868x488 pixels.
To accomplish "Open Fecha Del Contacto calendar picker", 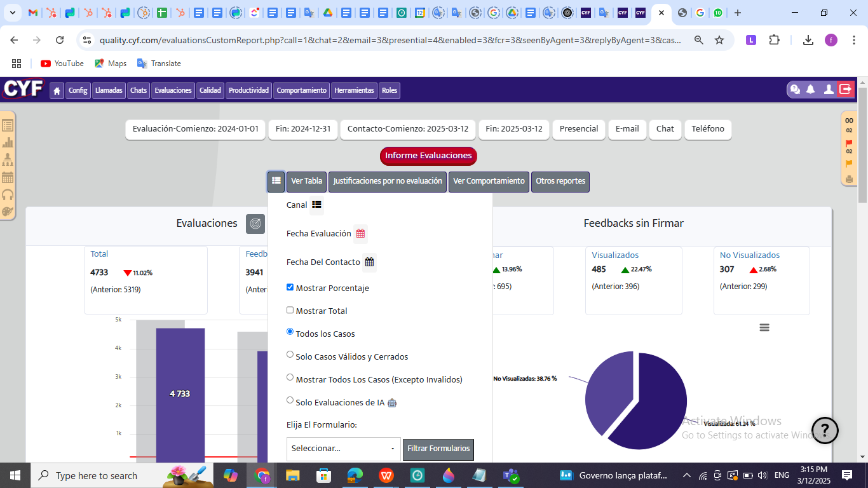I will [x=369, y=262].
